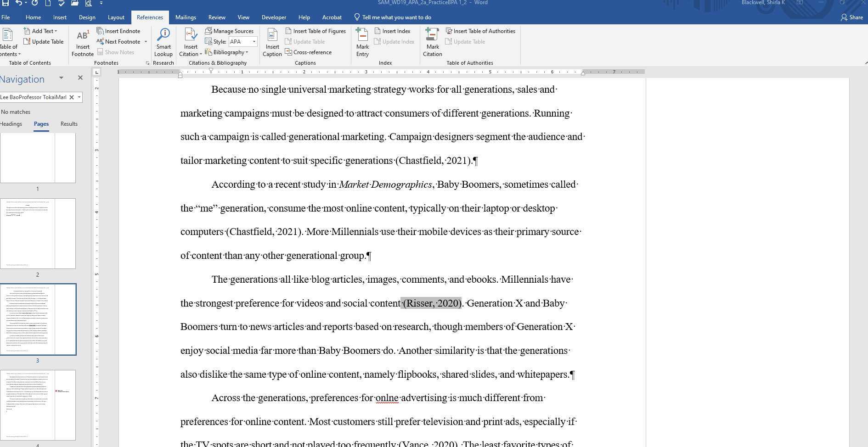Undo the last action
The width and height of the screenshot is (868, 447).
click(19, 3)
